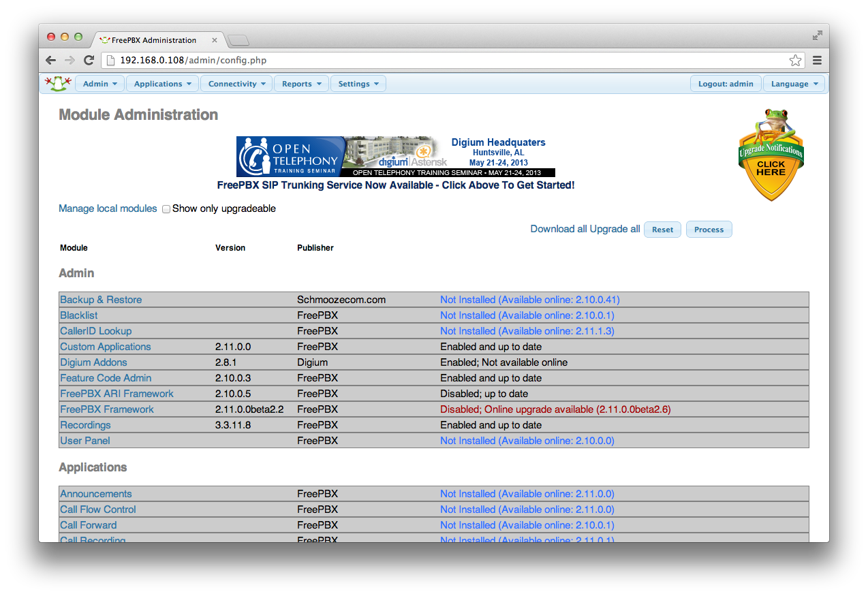Screen dimensions: 868x596
Task: Click the Recordings version 3.3.11.8 cell
Action: [x=233, y=425]
